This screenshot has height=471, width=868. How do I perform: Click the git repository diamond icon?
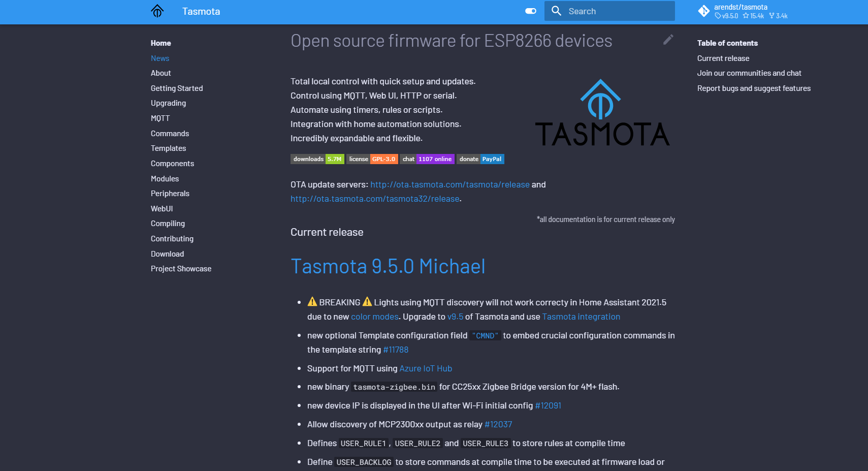point(704,11)
